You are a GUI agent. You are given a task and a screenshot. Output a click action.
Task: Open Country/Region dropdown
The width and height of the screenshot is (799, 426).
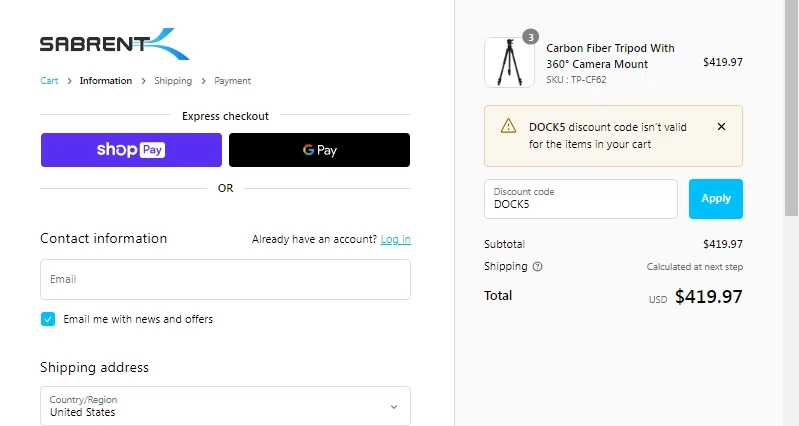(225, 406)
